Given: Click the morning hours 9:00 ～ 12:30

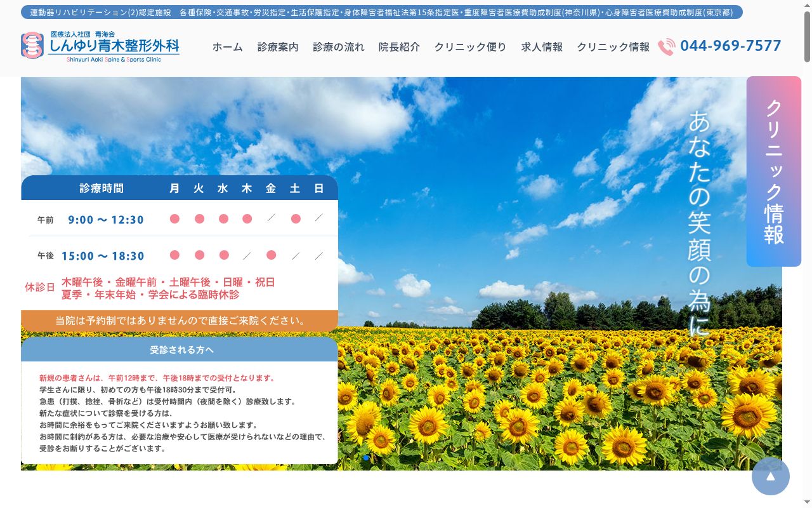Looking at the screenshot, I should click(106, 220).
